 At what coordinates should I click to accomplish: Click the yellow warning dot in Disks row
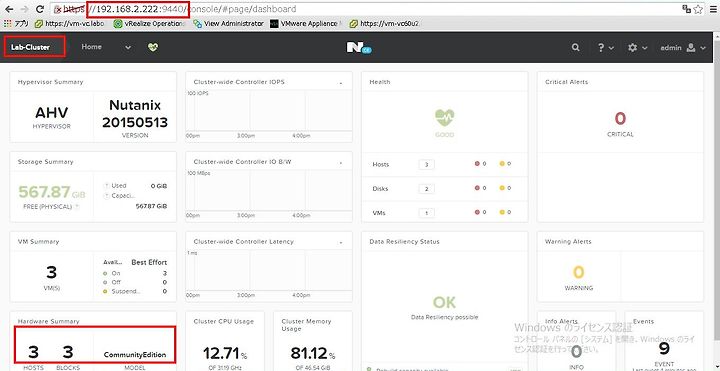coord(502,188)
